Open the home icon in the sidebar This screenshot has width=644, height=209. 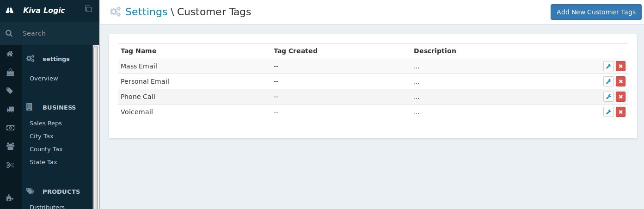9,54
